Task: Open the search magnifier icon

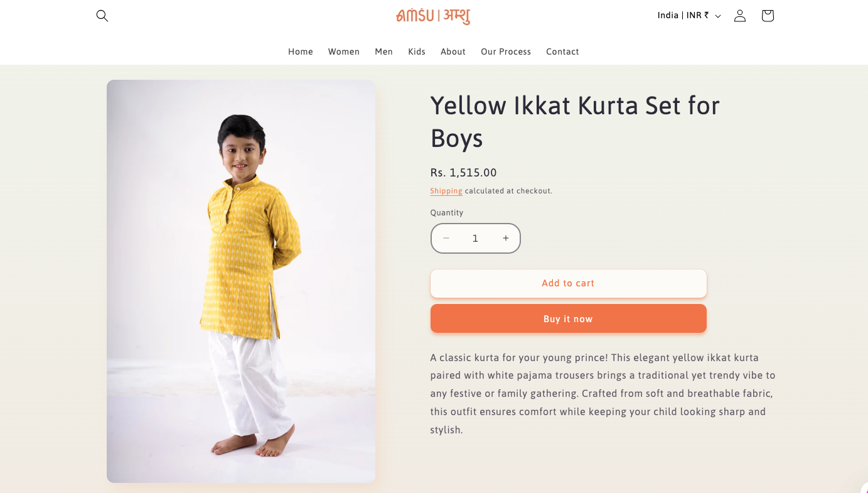Action: coord(102,16)
